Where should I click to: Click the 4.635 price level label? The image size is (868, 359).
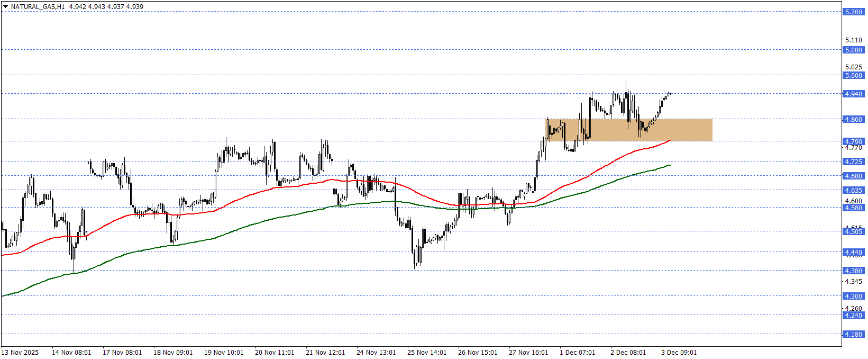pos(853,190)
